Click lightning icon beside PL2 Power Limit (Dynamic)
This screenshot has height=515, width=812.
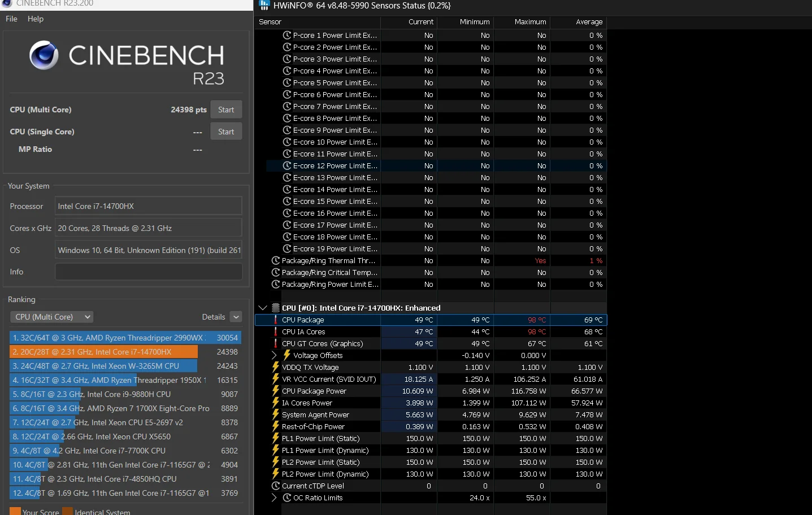pos(276,474)
